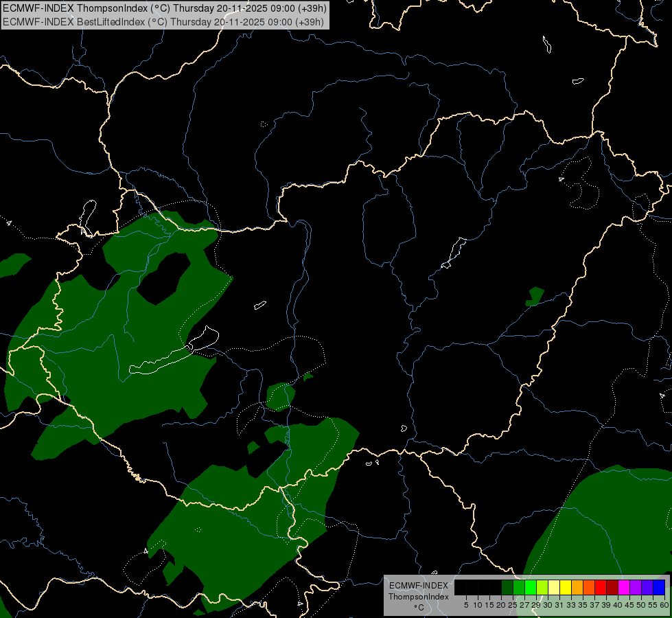672x618 pixels.
Task: Select the medium green 25–27 legend swatch
Action: [518, 588]
